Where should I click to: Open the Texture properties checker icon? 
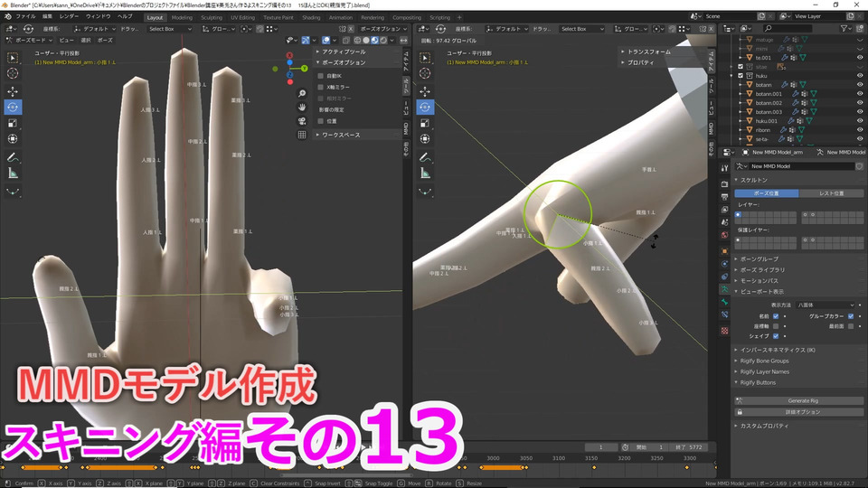click(724, 331)
